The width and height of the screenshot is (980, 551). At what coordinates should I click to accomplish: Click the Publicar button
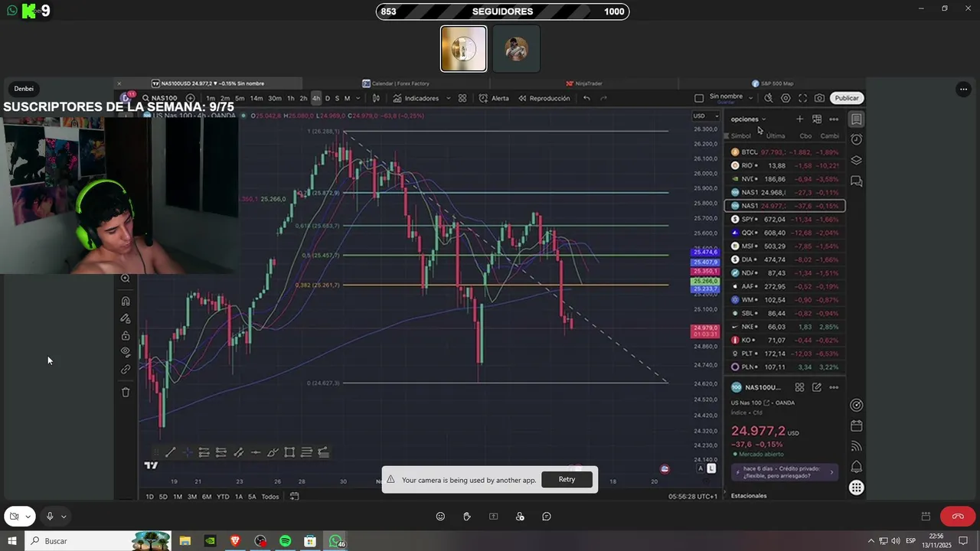[x=847, y=98]
